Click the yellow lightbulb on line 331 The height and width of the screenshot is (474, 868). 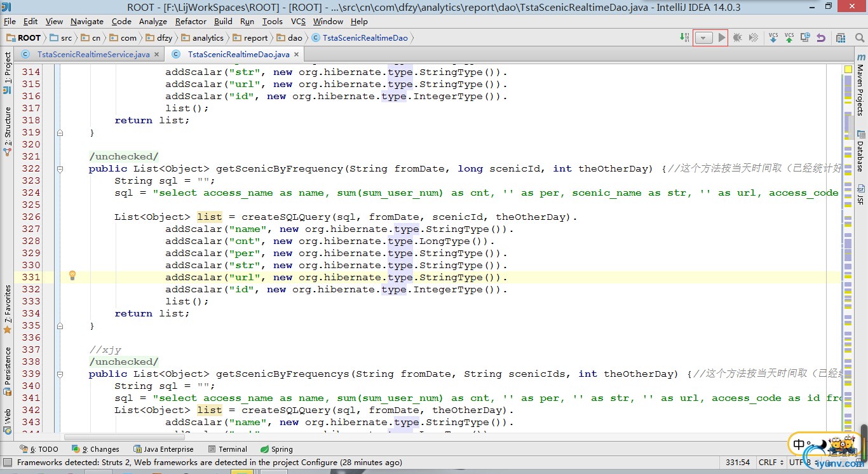(x=72, y=276)
